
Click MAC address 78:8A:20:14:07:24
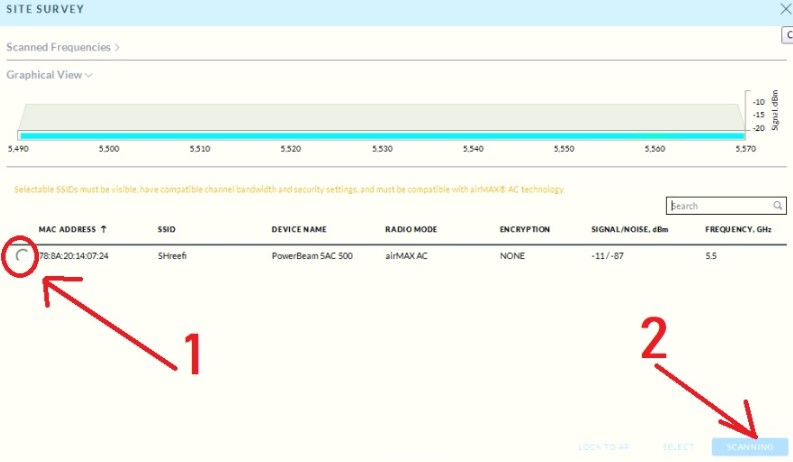74,256
